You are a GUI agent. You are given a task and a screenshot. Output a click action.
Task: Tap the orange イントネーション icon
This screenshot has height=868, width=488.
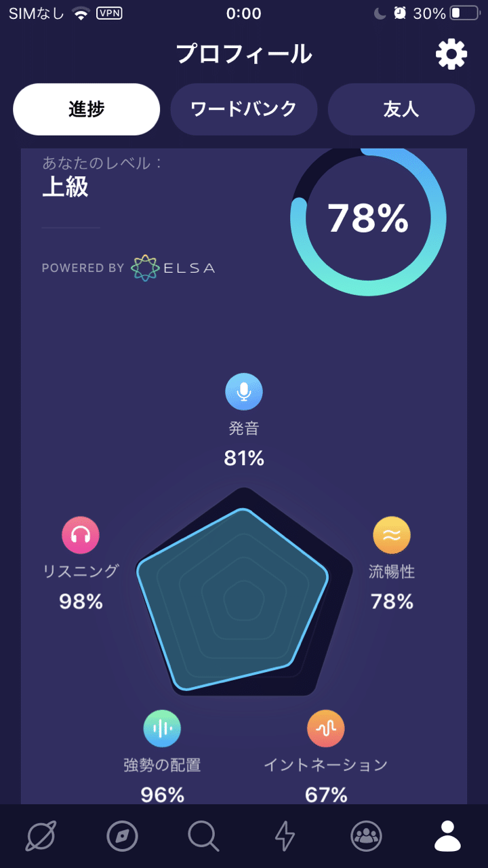pyautogui.click(x=326, y=729)
